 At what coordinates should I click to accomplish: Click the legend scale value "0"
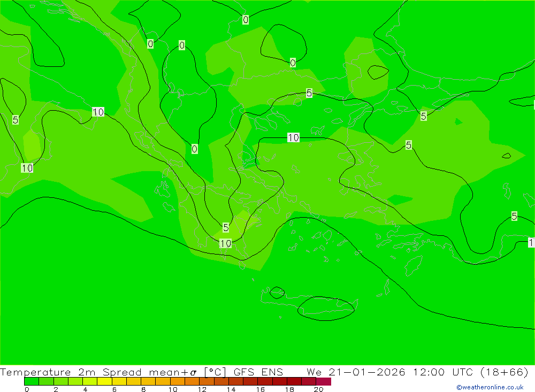(27, 389)
